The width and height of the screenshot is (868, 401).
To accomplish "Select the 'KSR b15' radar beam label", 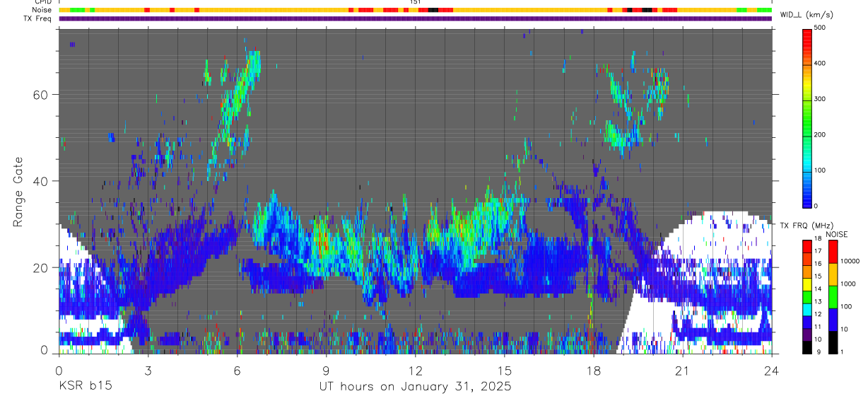I will [85, 387].
